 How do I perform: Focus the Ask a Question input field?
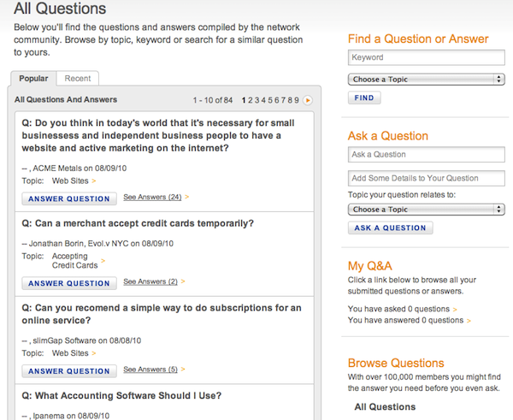tap(427, 155)
